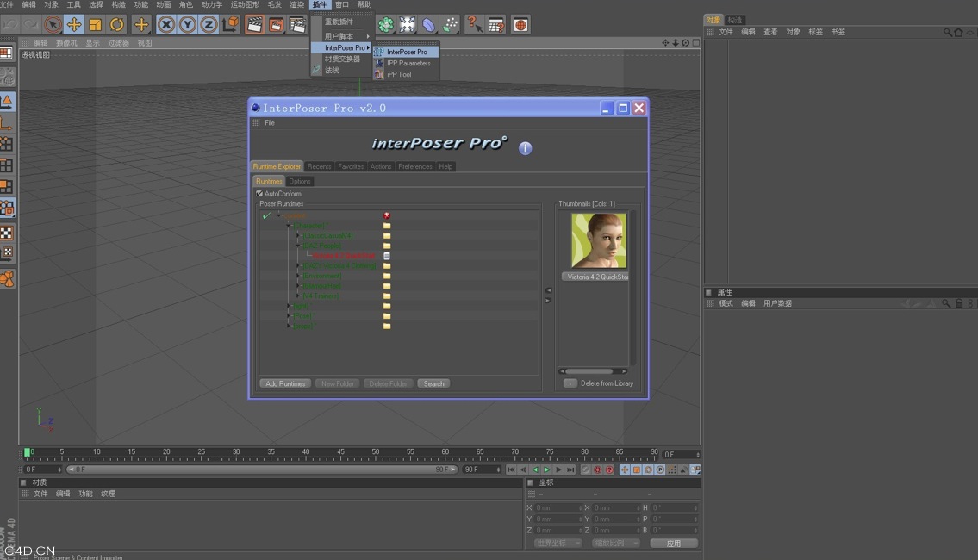The width and height of the screenshot is (978, 560).
Task: Click the blue info icon beside interPoser Pro logo
Action: (524, 148)
